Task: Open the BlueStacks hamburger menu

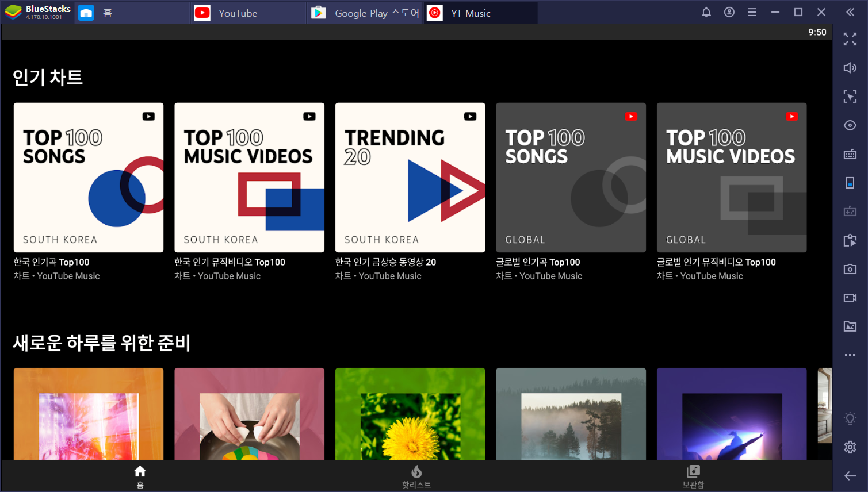Action: [752, 12]
